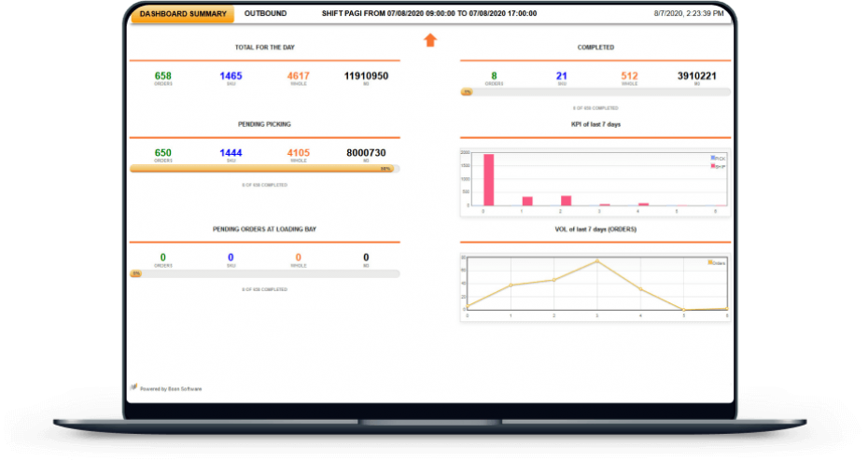Screen dimensions: 868x461
Task: Open the Powered by Boan Software link
Action: click(171, 389)
